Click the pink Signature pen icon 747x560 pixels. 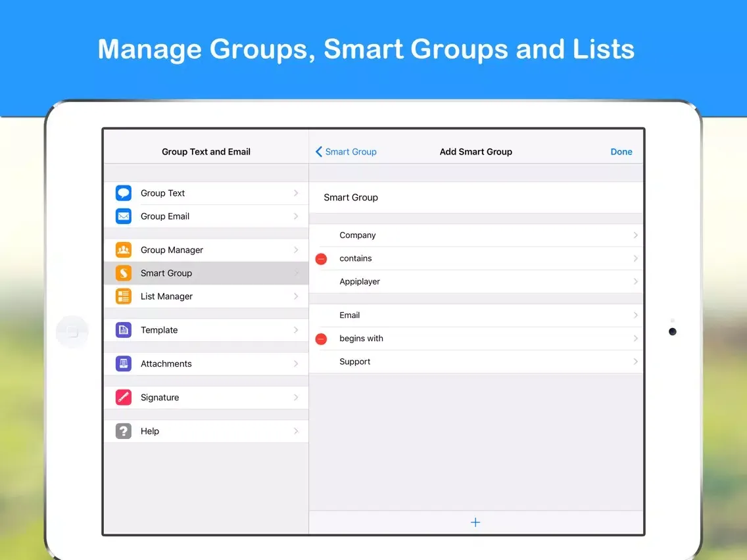click(124, 398)
